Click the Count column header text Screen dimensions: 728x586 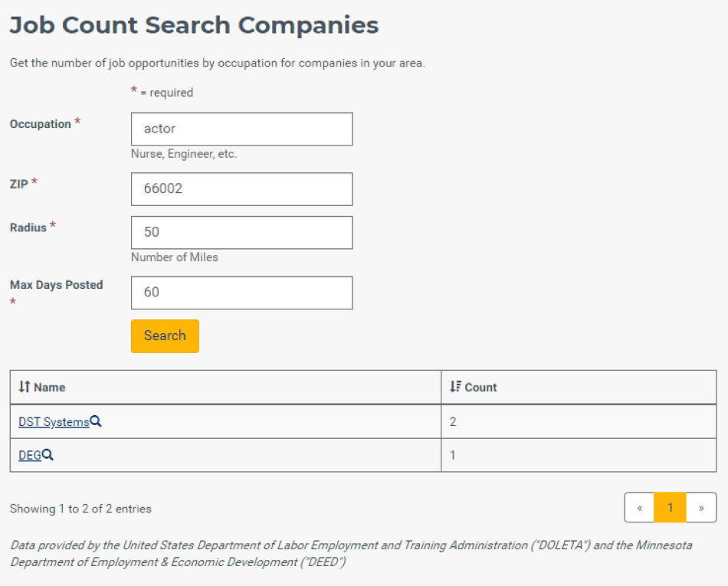click(480, 388)
